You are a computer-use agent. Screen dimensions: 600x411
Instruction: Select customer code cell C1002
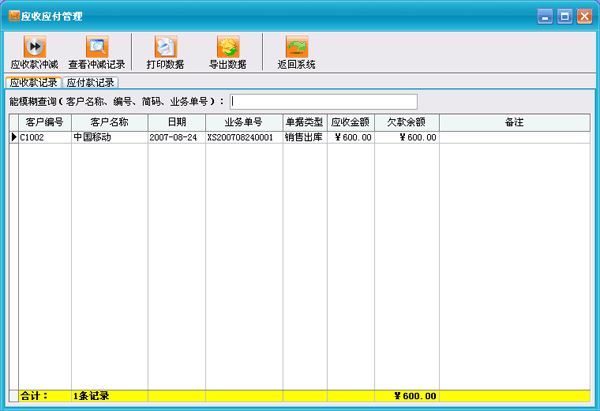[45, 137]
